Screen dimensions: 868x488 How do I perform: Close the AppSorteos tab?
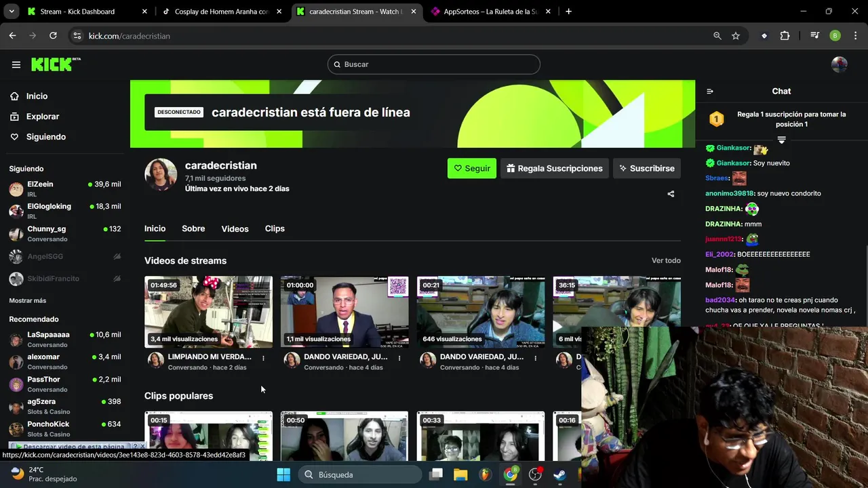(548, 12)
